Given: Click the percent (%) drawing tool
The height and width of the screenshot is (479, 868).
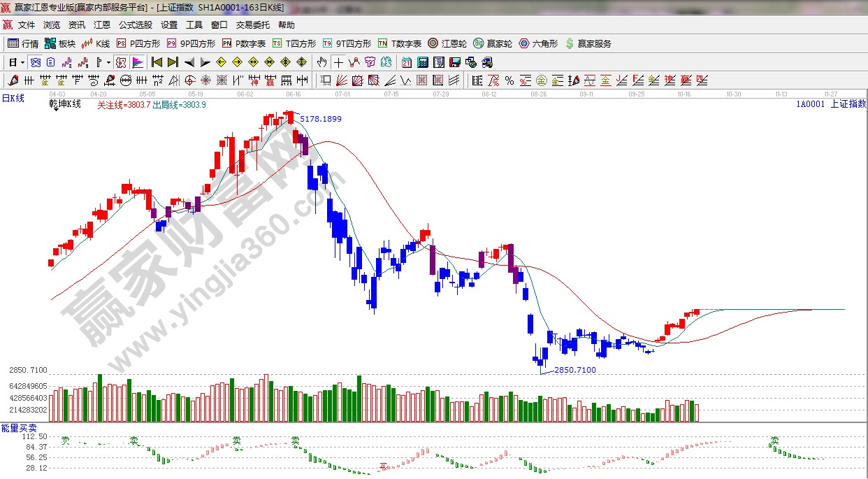Looking at the screenshot, I should coord(509,80).
